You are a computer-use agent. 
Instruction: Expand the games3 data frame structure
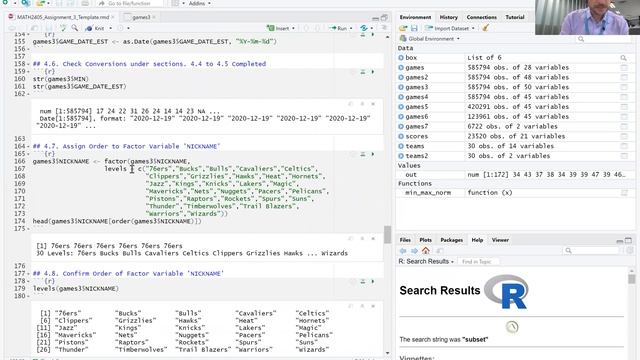(401, 87)
